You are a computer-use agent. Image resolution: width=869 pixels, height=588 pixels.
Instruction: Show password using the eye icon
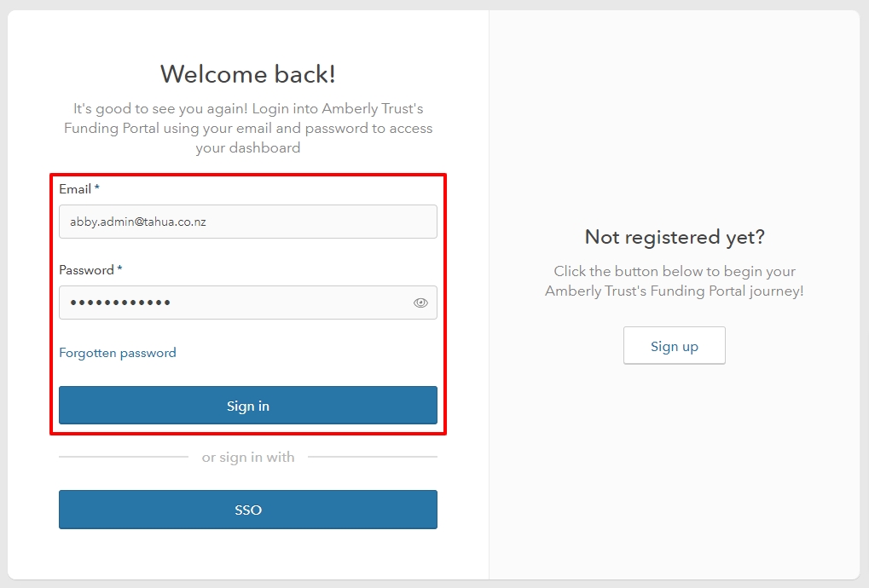tap(420, 303)
